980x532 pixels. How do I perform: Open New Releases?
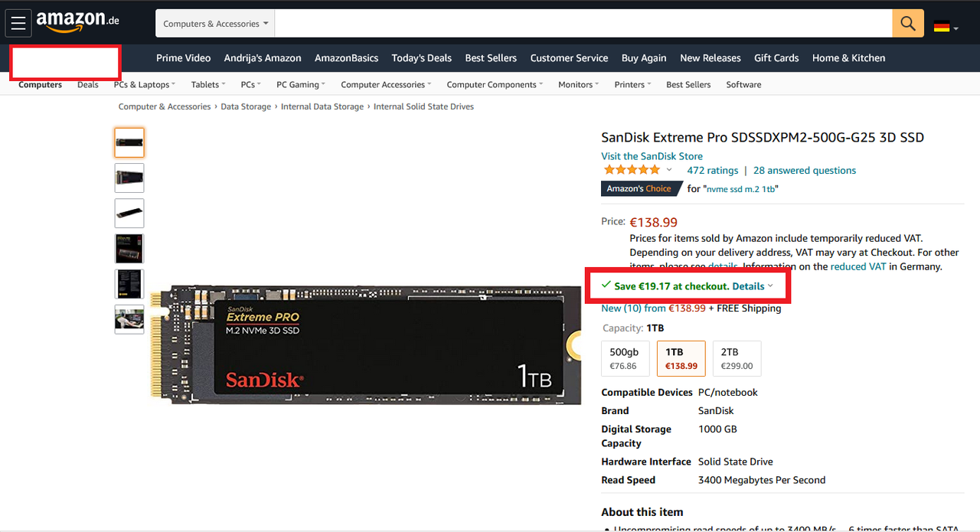pos(710,58)
